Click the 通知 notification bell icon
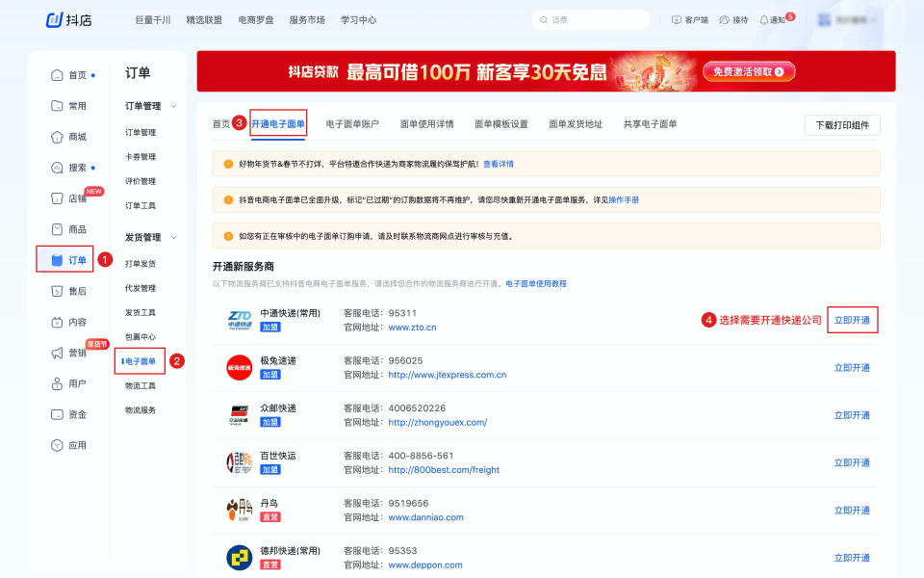The image size is (924, 578). 764,19
